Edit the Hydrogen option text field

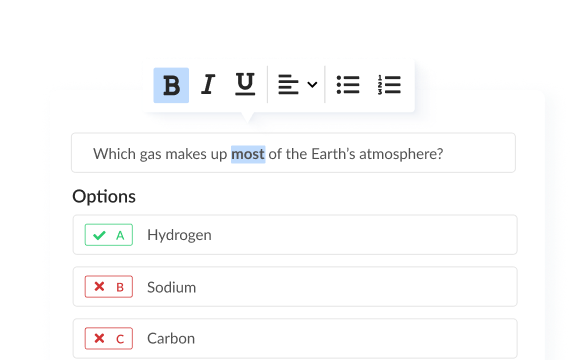(x=295, y=235)
